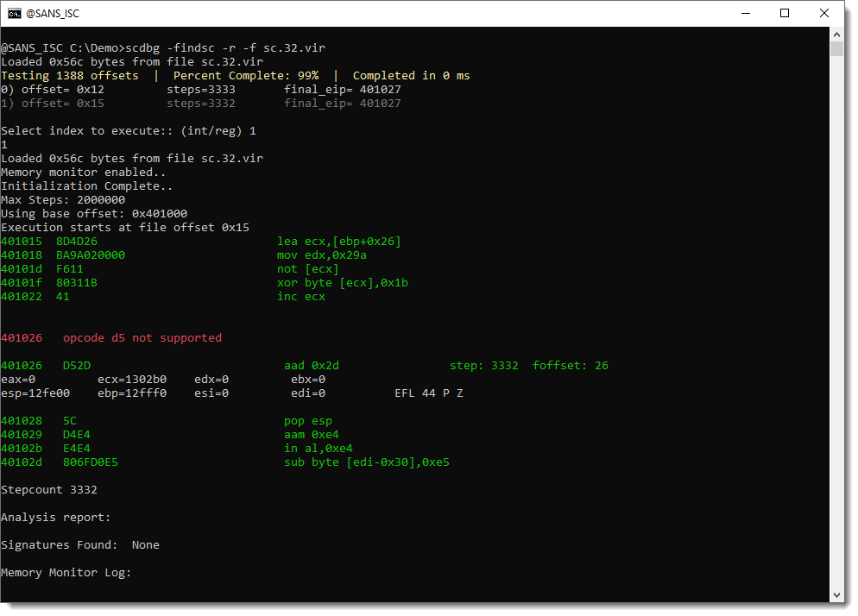Click the 'Select index to execute' prompt line
Viewport: 858px width, 616px height.
point(128,131)
